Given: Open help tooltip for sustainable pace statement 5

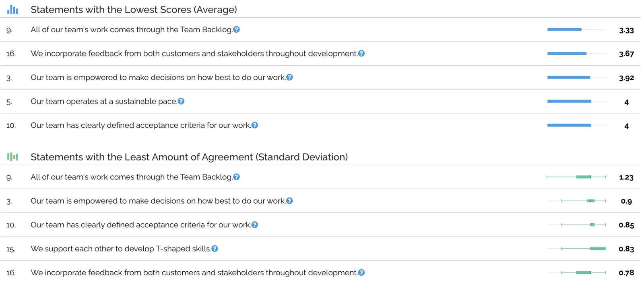Looking at the screenshot, I should point(181,101).
